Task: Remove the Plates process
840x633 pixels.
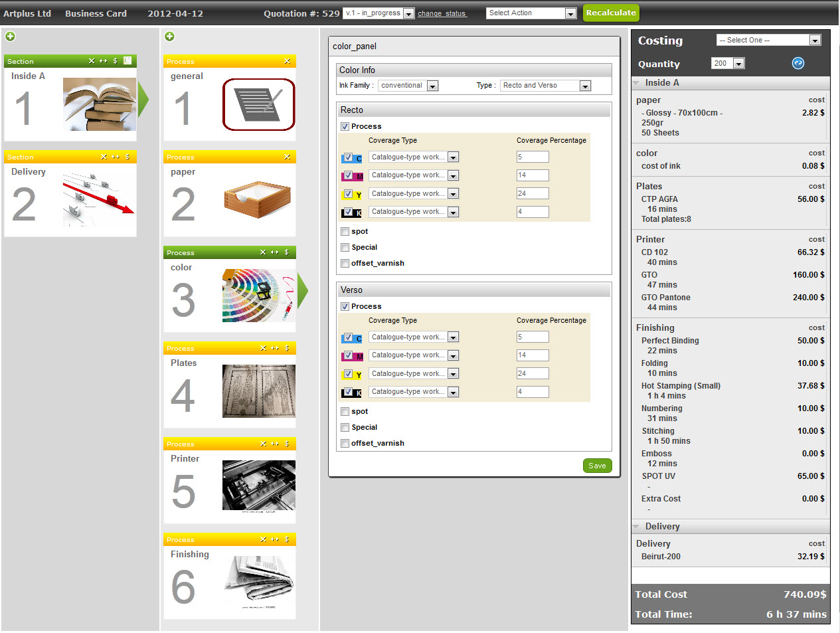Action: 263,348
